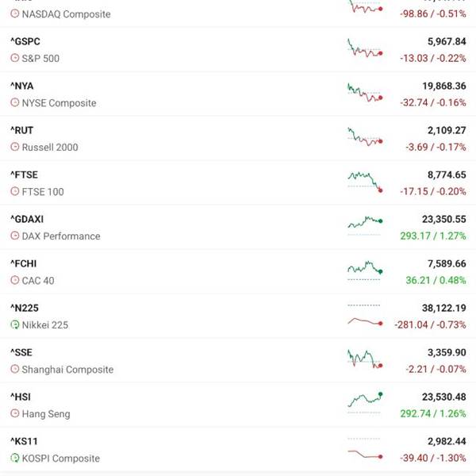Open the Shanghai Composite index name
The image size is (476, 476).
(x=67, y=369)
